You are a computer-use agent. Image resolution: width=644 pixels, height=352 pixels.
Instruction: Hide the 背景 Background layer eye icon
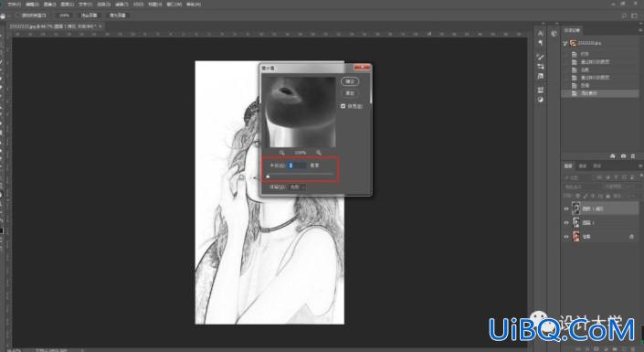[566, 237]
